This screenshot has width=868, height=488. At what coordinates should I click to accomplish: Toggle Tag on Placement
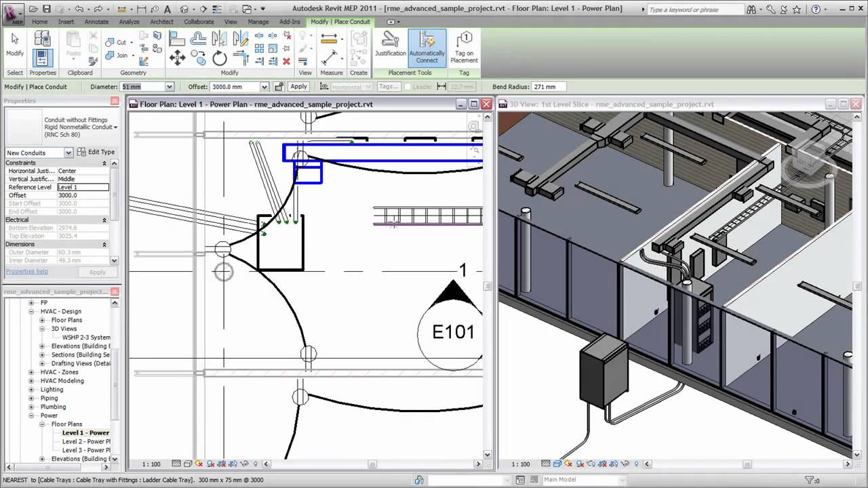point(464,47)
